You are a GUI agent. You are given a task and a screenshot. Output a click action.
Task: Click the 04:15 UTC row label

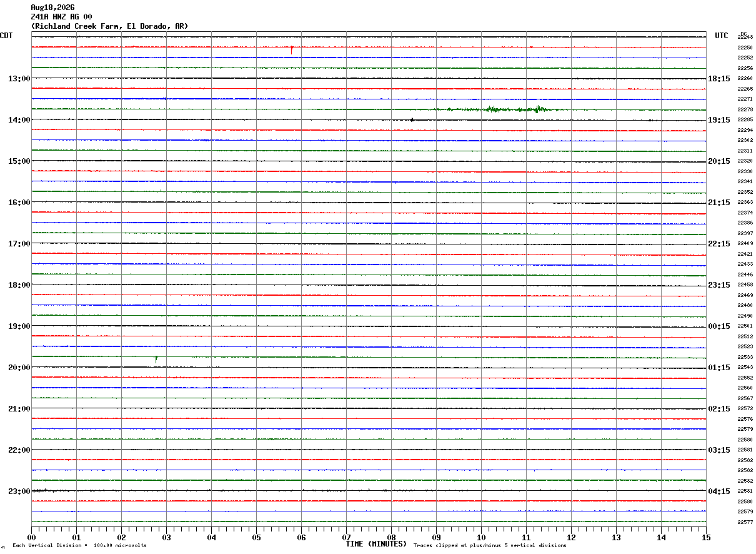click(x=719, y=491)
